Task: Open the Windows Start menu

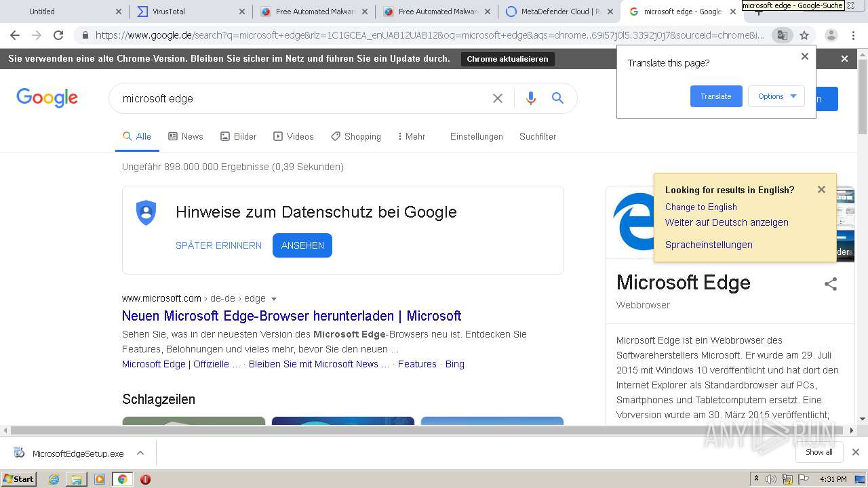Action: click(x=19, y=479)
